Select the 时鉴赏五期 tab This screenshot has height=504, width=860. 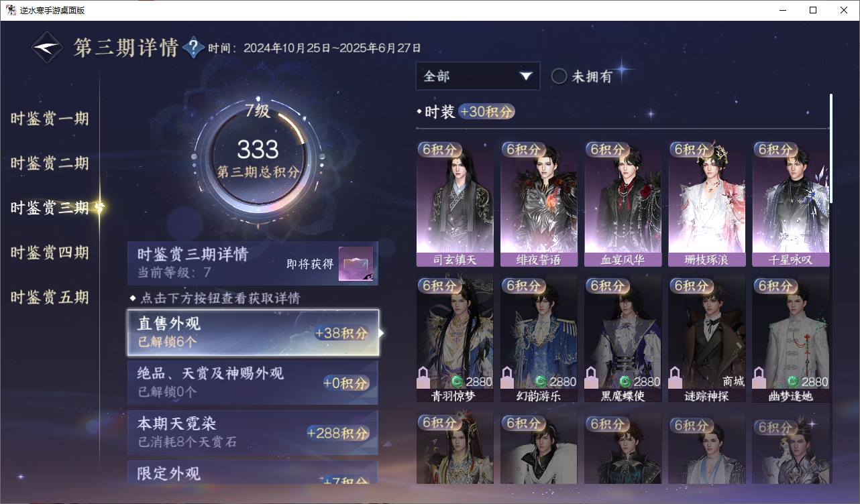(50, 298)
